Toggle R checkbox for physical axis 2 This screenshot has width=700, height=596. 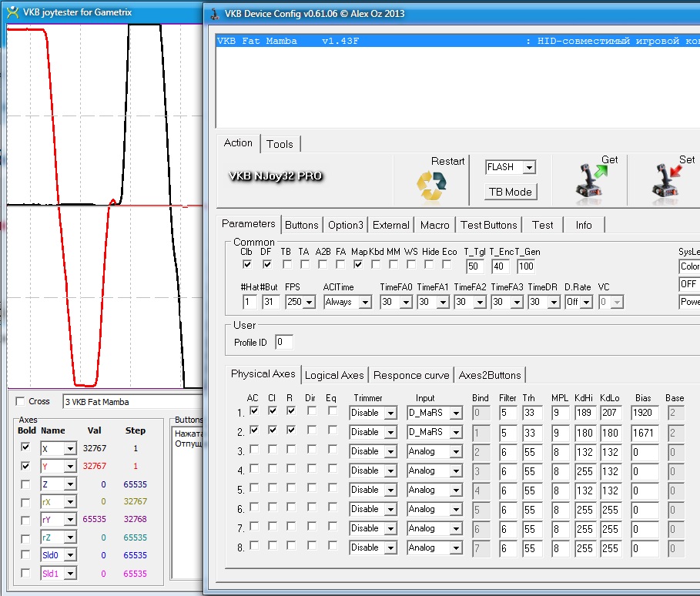pyautogui.click(x=291, y=430)
